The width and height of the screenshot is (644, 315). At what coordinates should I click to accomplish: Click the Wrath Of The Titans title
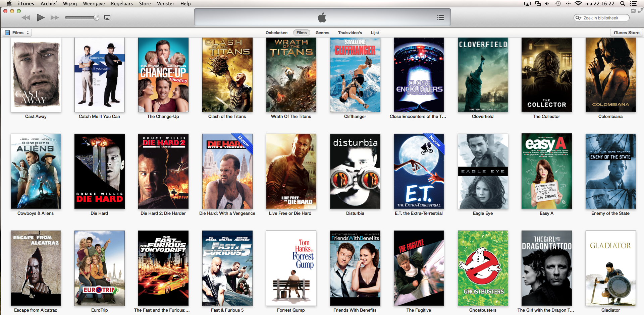click(x=291, y=117)
